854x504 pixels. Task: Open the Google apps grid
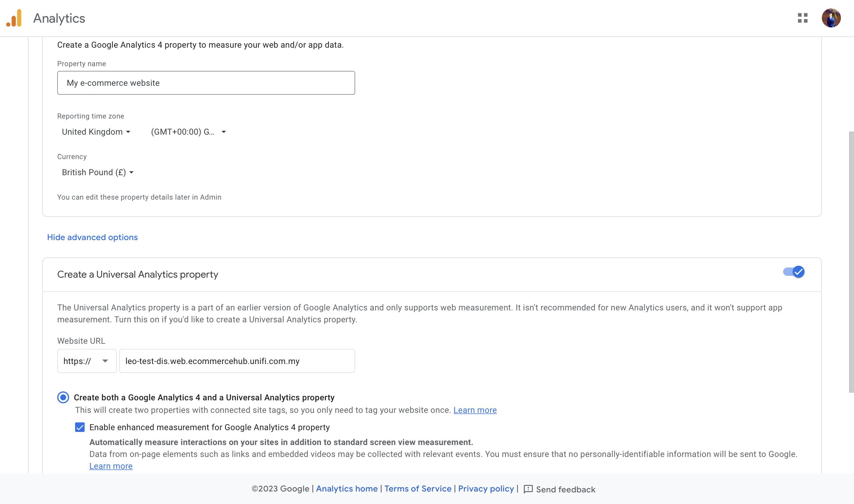click(x=802, y=18)
